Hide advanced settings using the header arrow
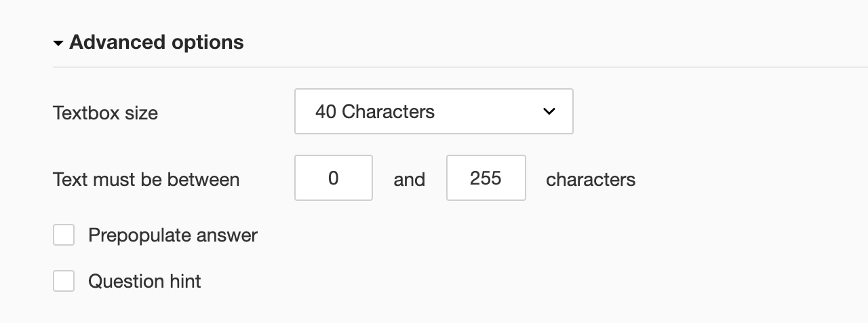This screenshot has width=868, height=323. click(x=58, y=43)
